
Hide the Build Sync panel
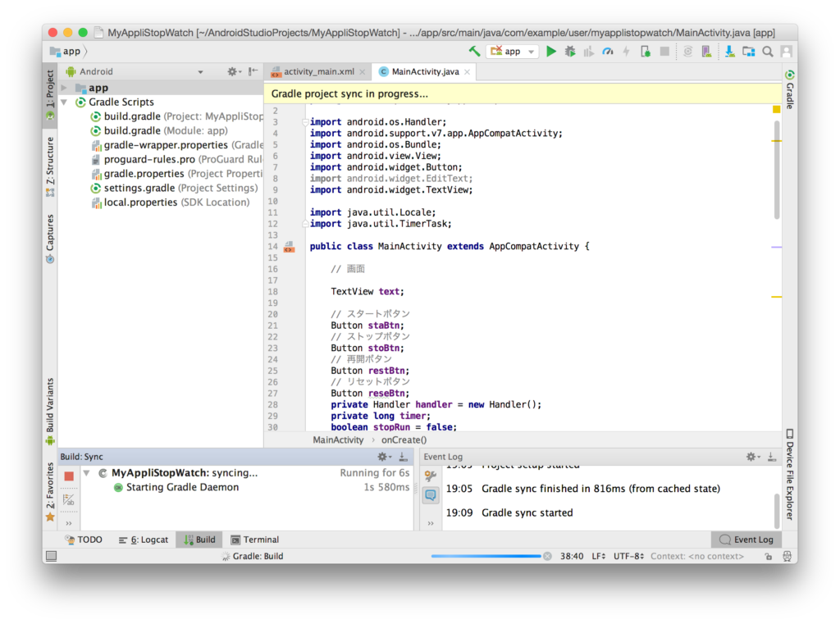tap(403, 457)
